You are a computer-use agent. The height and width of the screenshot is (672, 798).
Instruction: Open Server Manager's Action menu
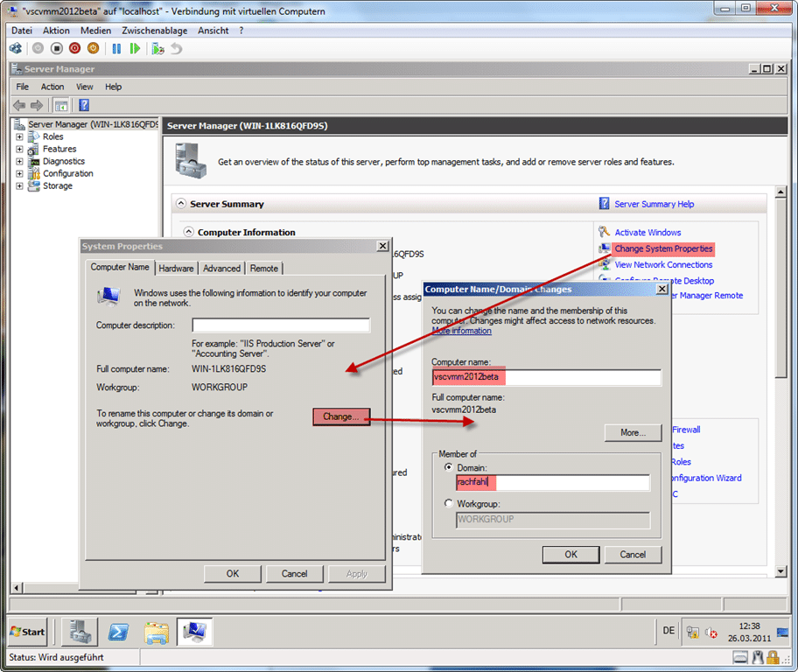(52, 87)
